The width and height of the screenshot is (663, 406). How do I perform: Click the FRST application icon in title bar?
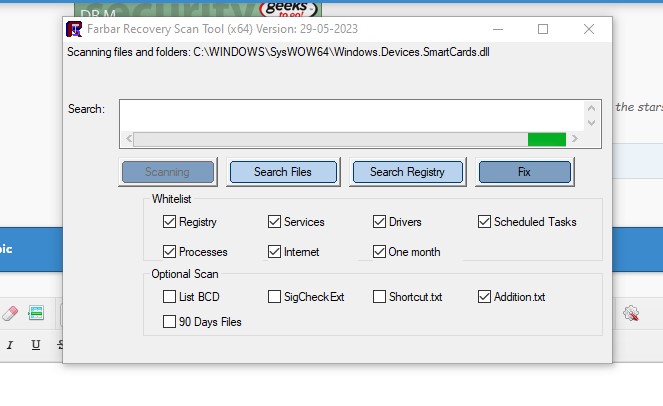[74, 29]
